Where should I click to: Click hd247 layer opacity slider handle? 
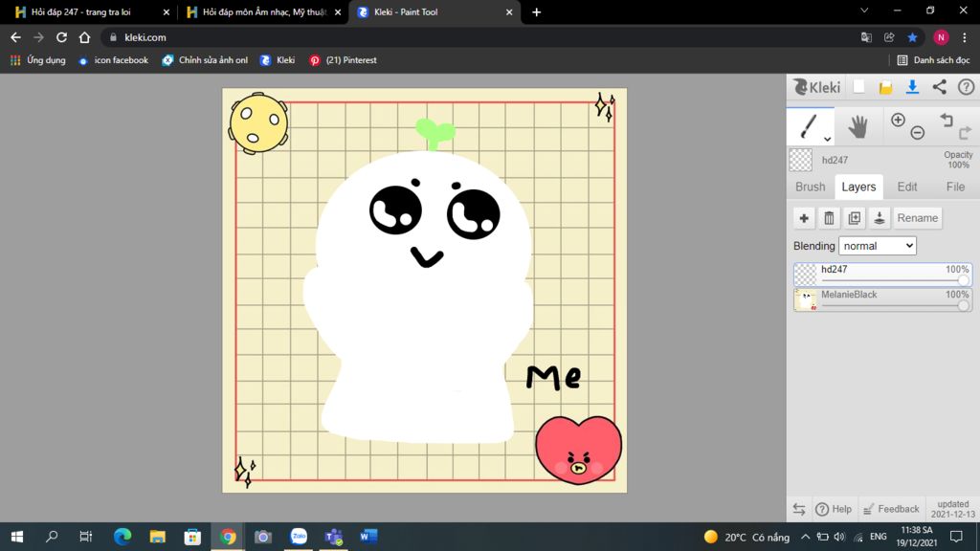963,280
